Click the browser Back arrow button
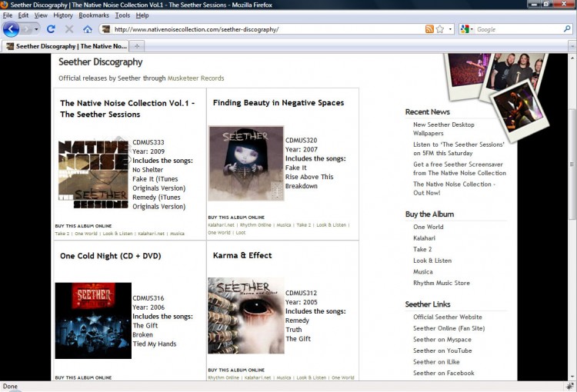This screenshot has width=577, height=392. click(x=11, y=29)
